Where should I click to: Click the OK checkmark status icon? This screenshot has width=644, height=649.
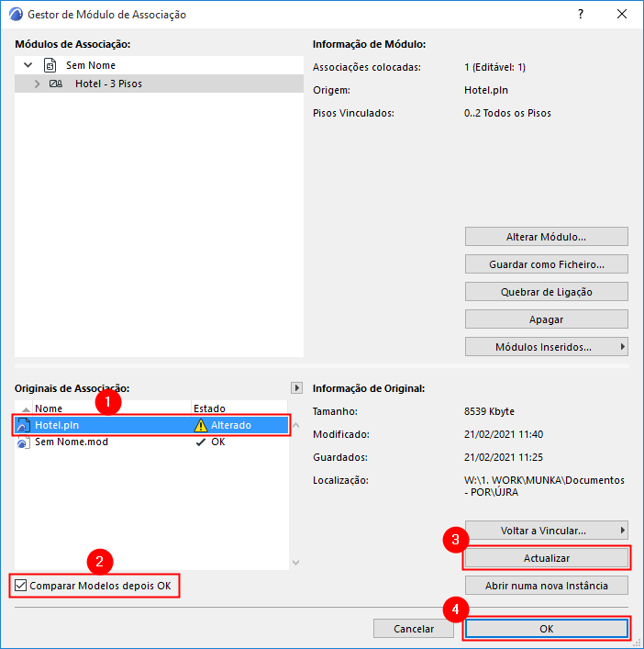[201, 442]
